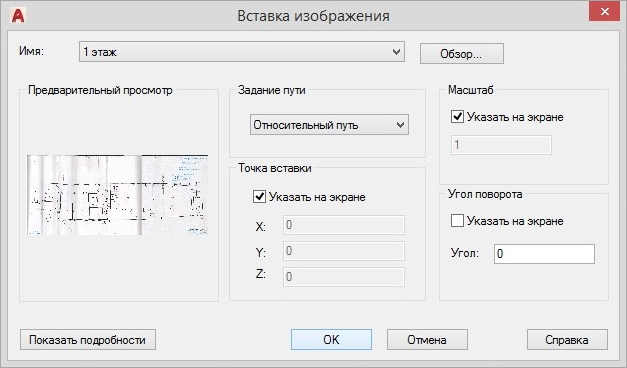The height and width of the screenshot is (368, 627).
Task: Click the AutoCAD logo icon in title bar
Action: pos(18,16)
